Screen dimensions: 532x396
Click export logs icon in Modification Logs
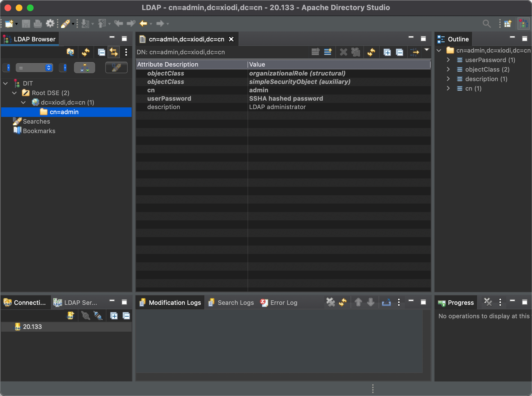coord(386,302)
